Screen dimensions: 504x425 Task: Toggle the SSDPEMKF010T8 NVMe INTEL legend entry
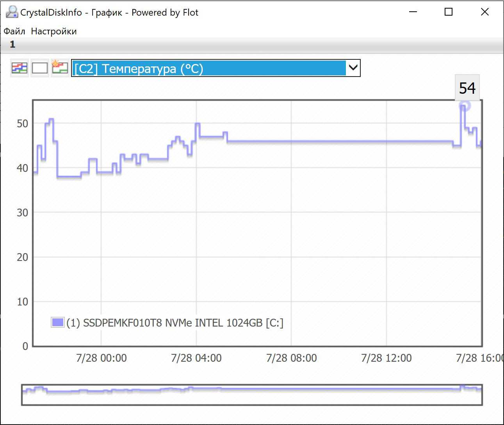(175, 323)
